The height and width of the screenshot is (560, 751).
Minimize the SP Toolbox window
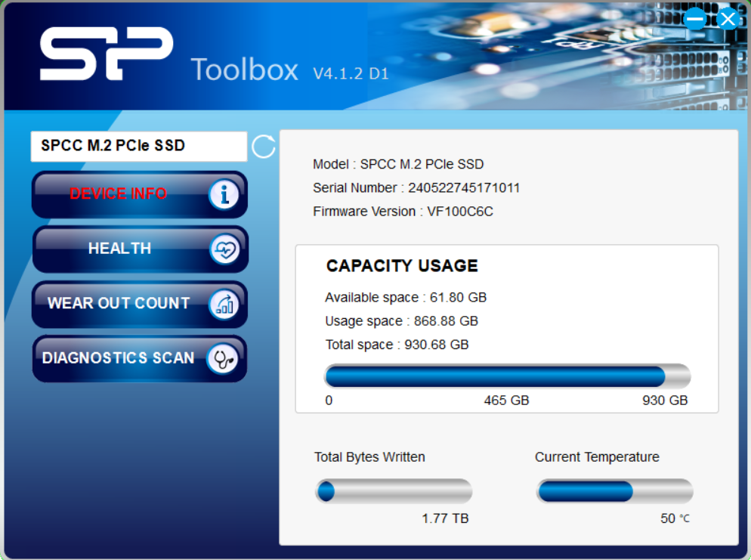pos(695,19)
